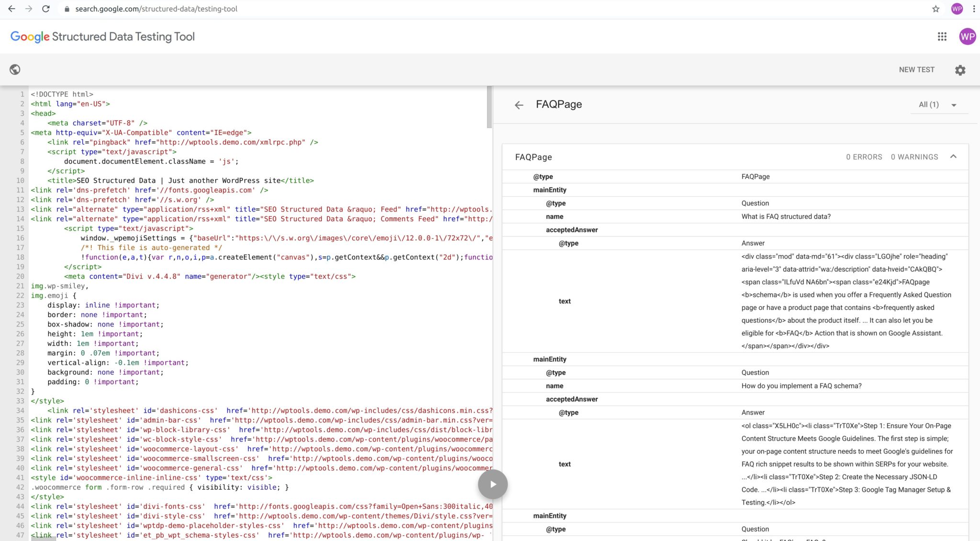The height and width of the screenshot is (541, 980).
Task: Click the first mainEntity row
Action: point(735,190)
